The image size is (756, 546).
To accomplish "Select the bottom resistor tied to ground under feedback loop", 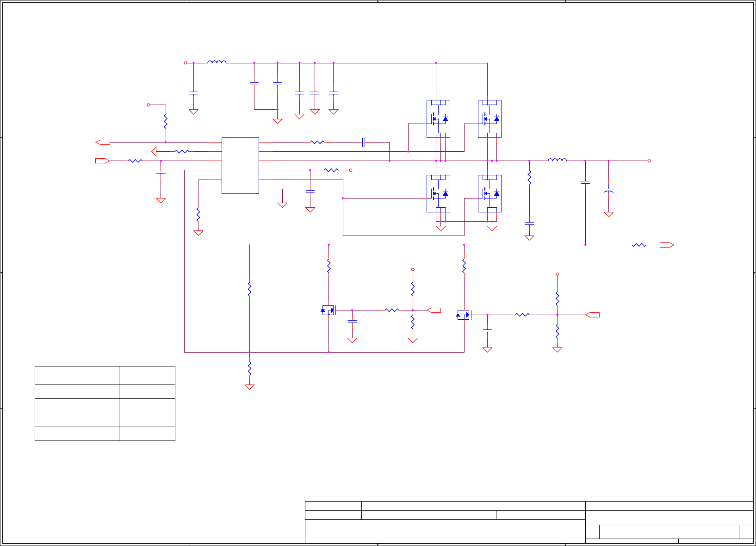I will coord(249,368).
